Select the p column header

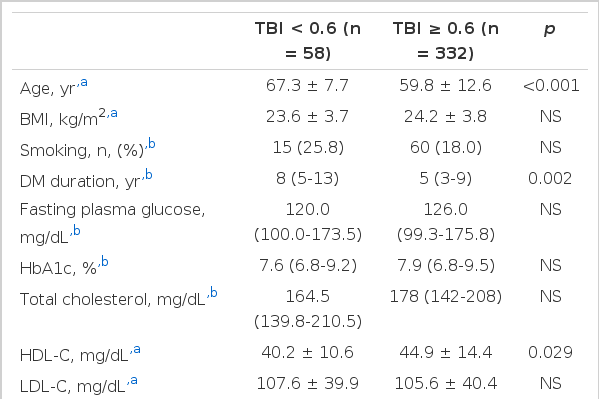[x=550, y=29]
